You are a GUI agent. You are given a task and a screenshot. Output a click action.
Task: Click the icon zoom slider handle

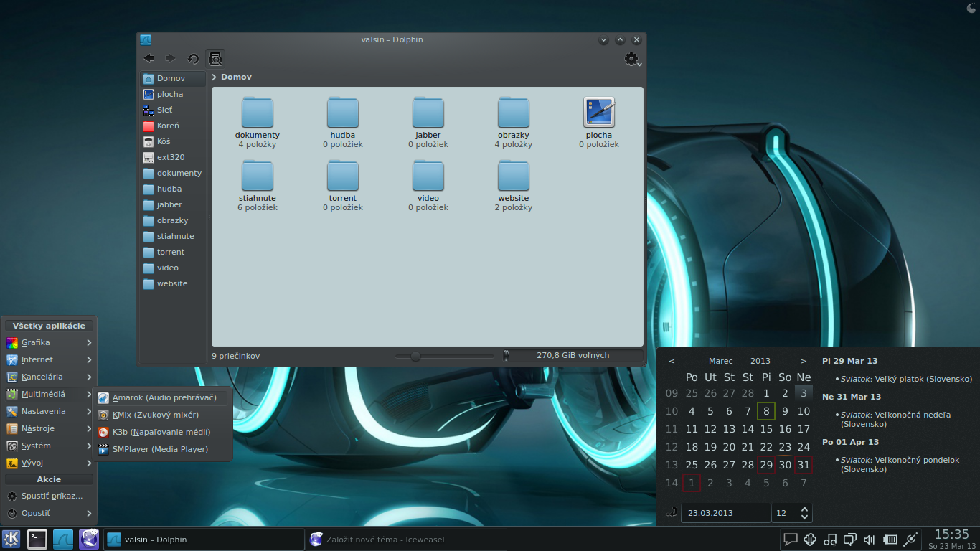coord(415,356)
